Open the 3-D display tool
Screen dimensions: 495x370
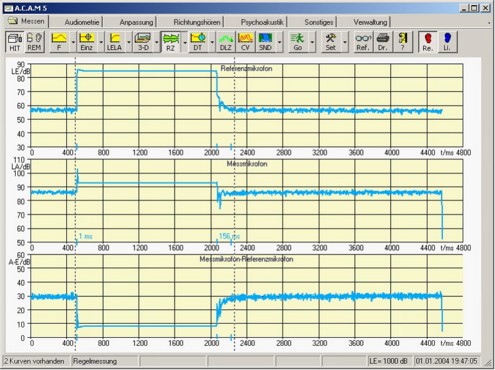(143, 42)
